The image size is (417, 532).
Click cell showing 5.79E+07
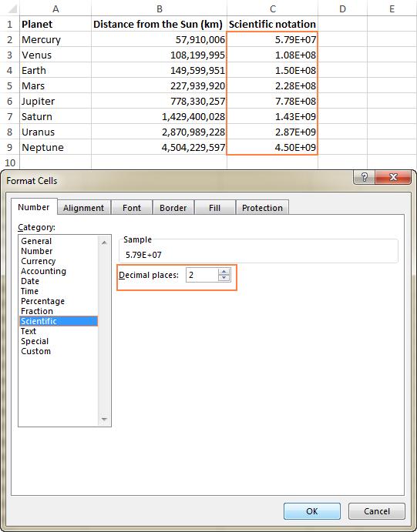tap(272, 39)
